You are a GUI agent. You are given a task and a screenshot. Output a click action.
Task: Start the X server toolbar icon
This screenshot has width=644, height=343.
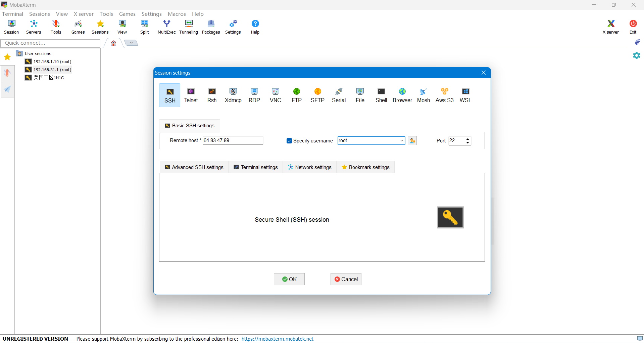(611, 27)
